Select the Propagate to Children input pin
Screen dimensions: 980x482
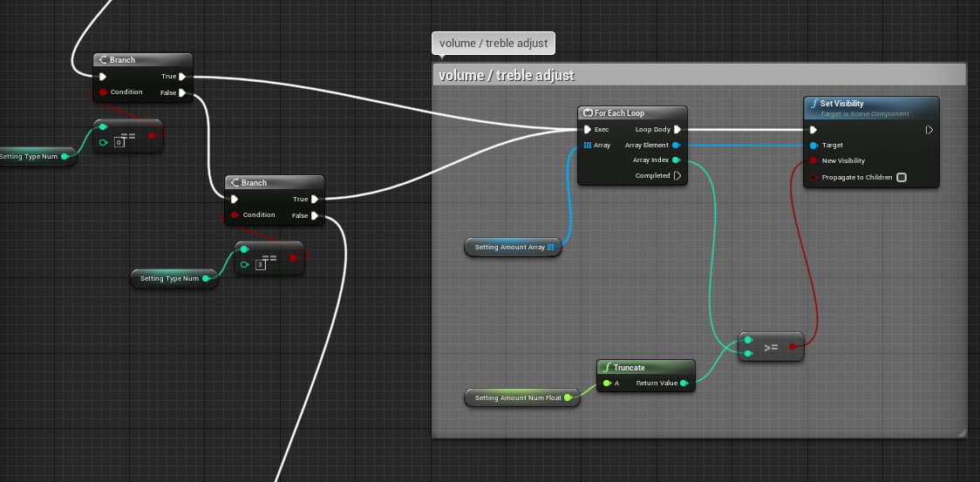[813, 177]
